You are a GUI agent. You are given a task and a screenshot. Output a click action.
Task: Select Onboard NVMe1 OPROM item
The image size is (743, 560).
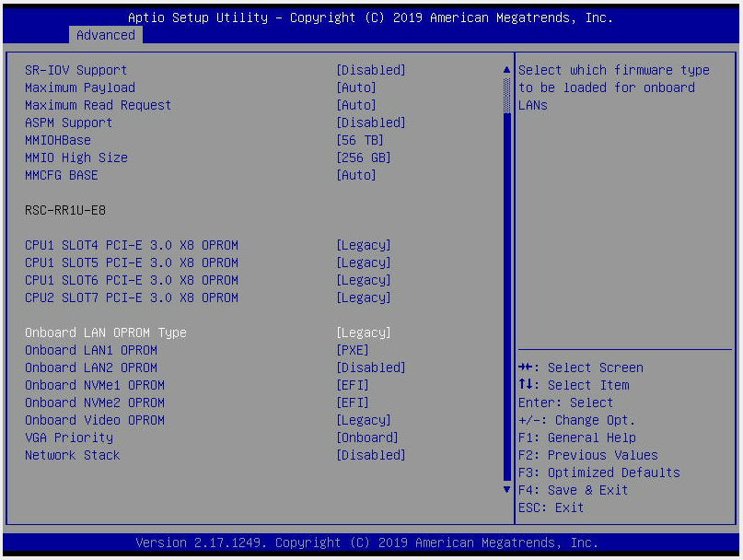(95, 385)
